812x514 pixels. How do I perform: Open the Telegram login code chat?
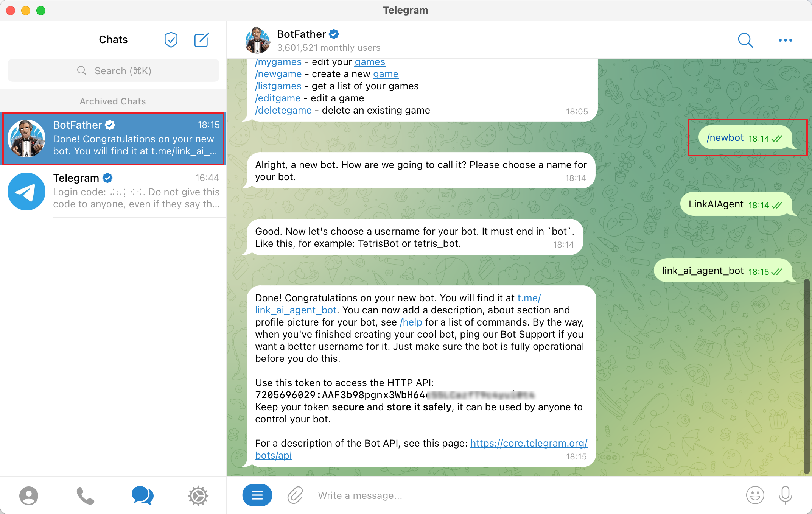(113, 192)
